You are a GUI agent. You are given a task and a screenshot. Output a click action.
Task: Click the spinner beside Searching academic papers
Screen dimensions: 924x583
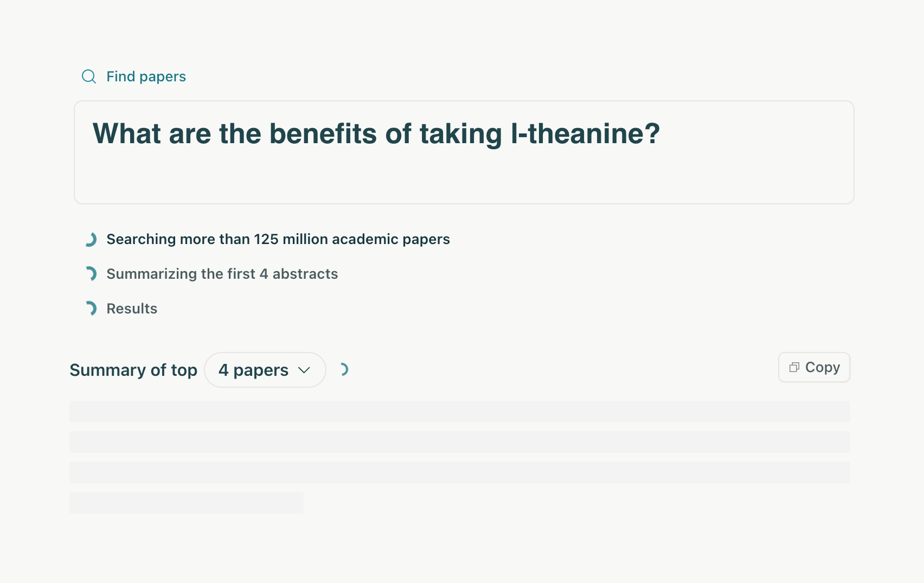91,239
